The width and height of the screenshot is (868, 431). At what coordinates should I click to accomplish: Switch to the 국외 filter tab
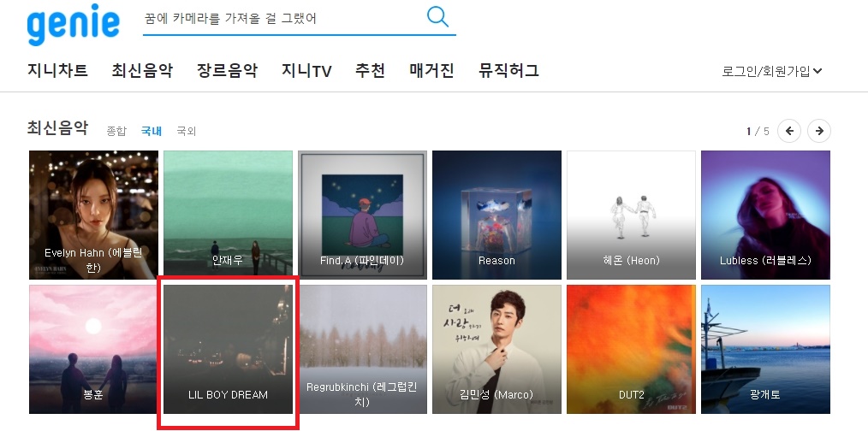pos(187,131)
